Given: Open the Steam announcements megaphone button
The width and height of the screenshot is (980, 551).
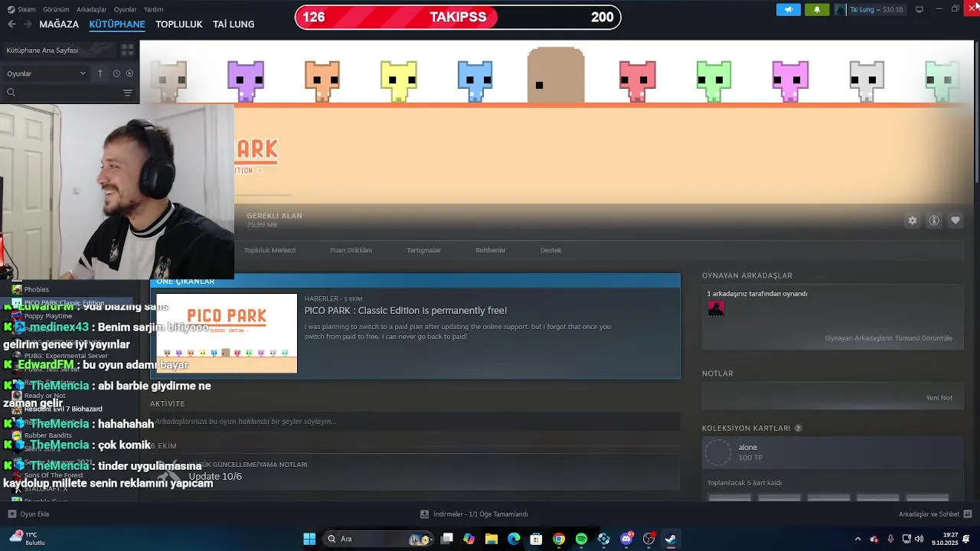Looking at the screenshot, I should [x=789, y=9].
